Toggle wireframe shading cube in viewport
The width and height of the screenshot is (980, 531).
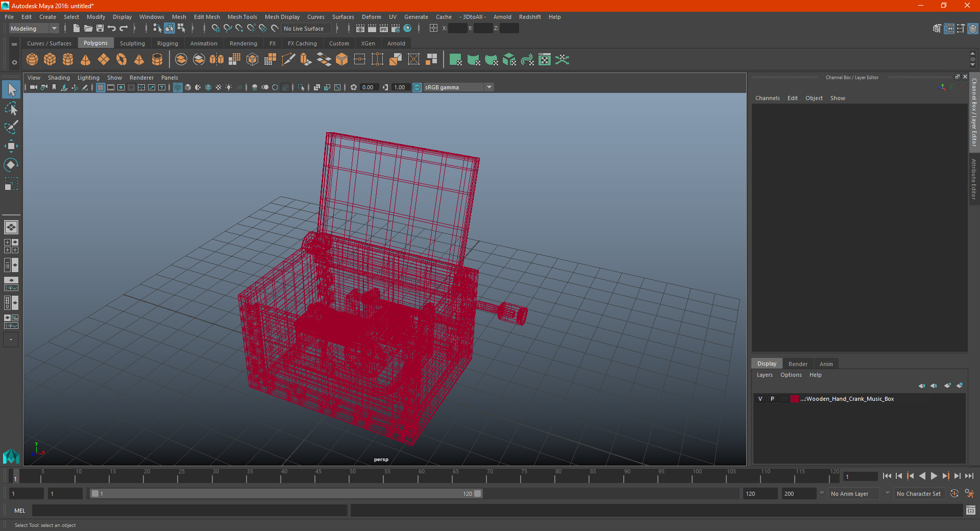[178, 87]
